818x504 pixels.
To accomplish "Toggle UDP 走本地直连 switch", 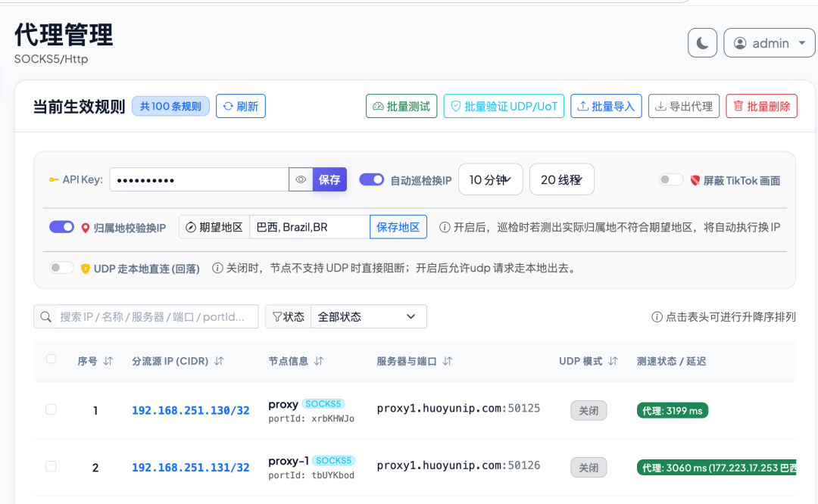I will pos(61,268).
